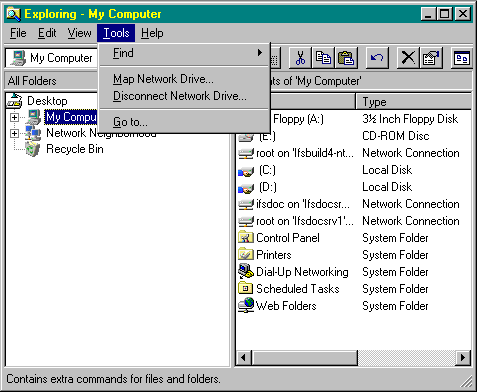This screenshot has height=392, width=477.
Task: Click the Network Neighborhood tree icon
Action: tap(33, 133)
